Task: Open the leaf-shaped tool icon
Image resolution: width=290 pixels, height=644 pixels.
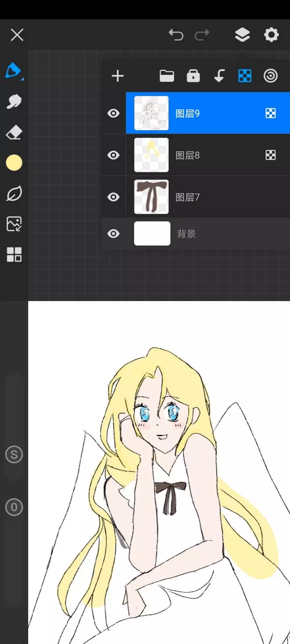Action: tap(14, 194)
